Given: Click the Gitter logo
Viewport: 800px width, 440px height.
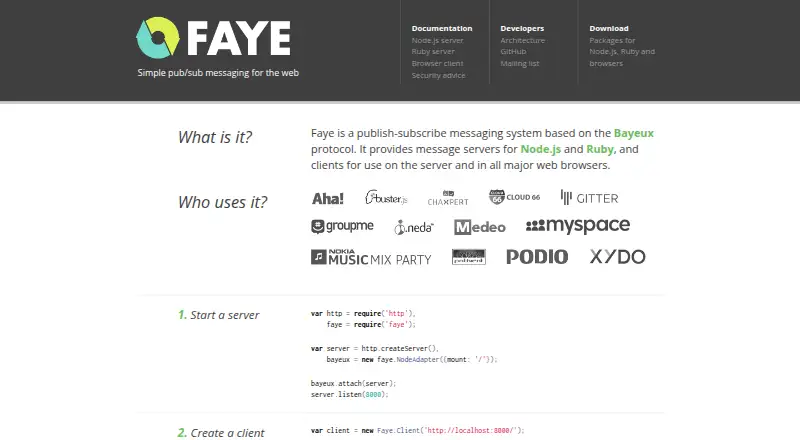Looking at the screenshot, I should pos(589,198).
